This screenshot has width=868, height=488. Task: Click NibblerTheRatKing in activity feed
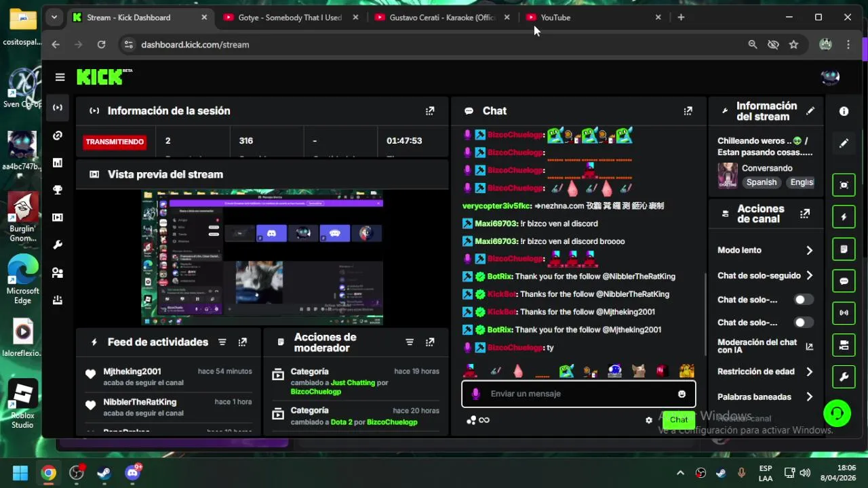click(x=140, y=402)
